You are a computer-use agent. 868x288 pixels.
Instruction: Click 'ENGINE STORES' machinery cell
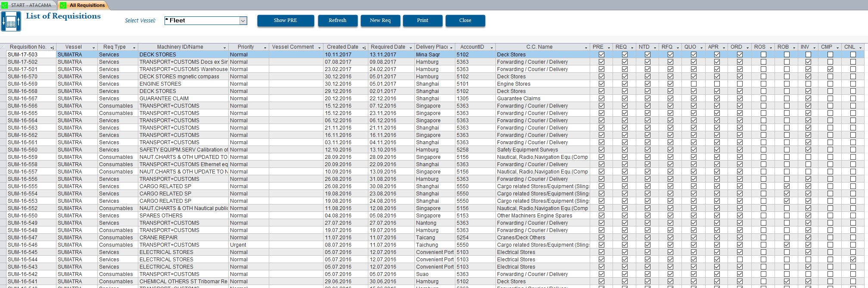click(183, 84)
